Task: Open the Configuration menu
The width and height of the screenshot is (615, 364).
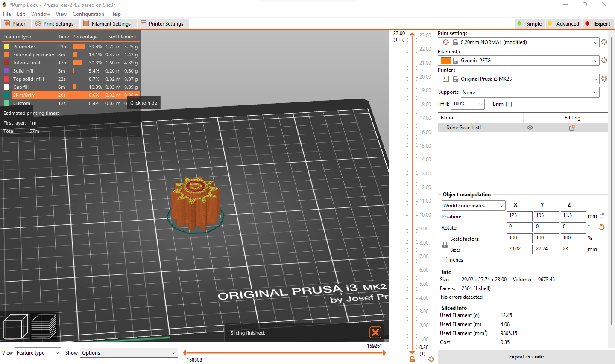Action: [88, 14]
